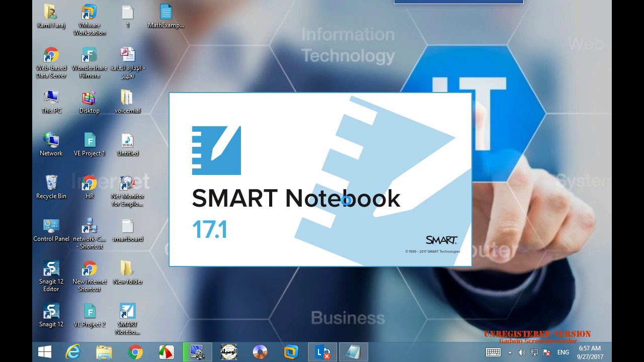Open the Network icon
The height and width of the screenshot is (362, 644).
pyautogui.click(x=51, y=145)
